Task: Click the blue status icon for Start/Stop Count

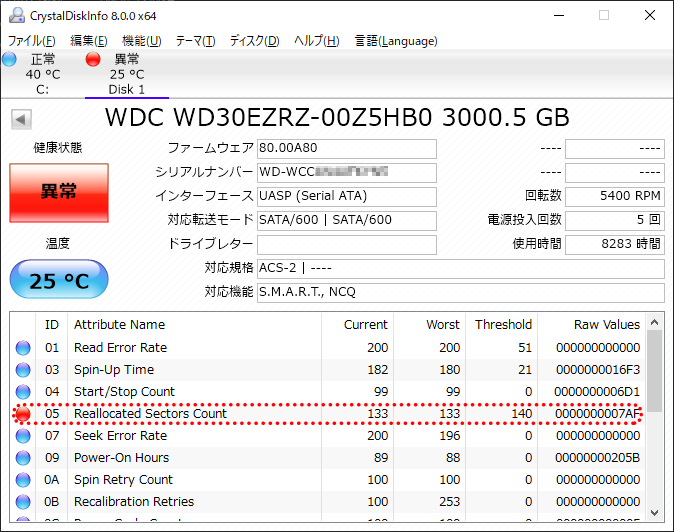Action: coord(23,391)
